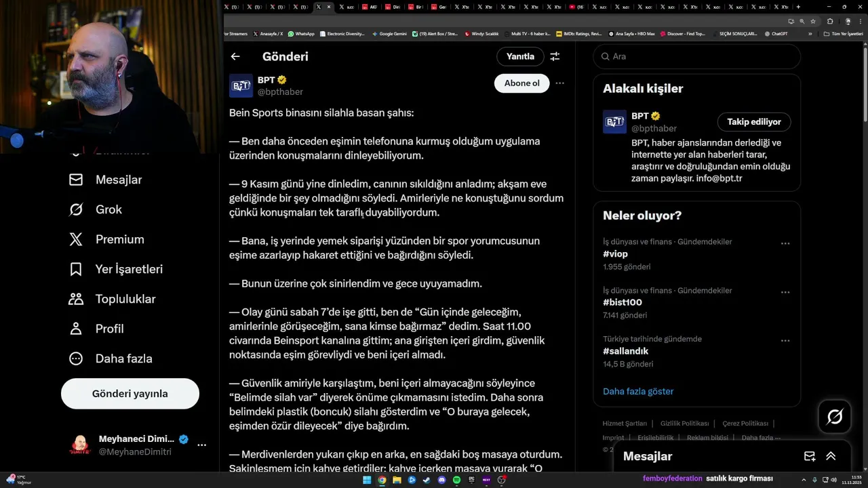Open the reply filter settings icon beside Yanıtla
Image resolution: width=868 pixels, height=488 pixels.
tap(555, 56)
